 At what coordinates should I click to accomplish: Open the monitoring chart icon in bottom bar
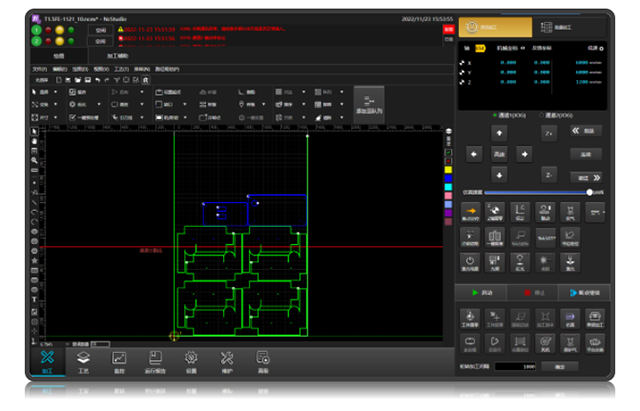coord(119,361)
